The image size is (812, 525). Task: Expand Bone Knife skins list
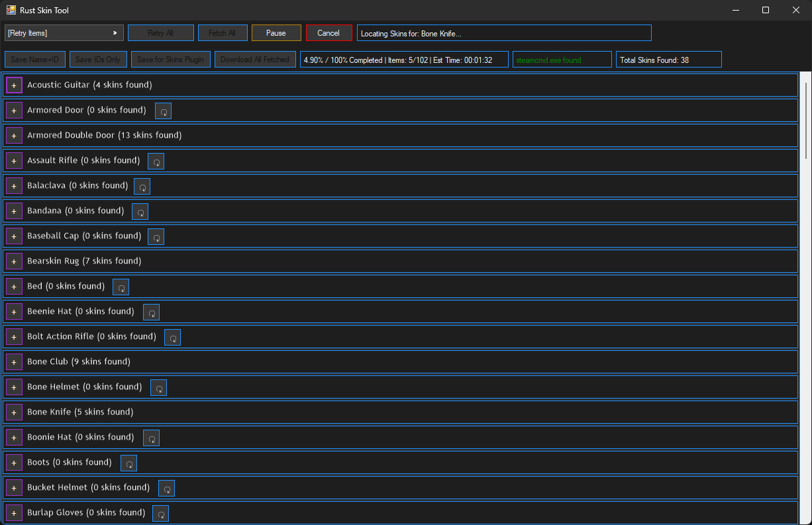tap(14, 412)
